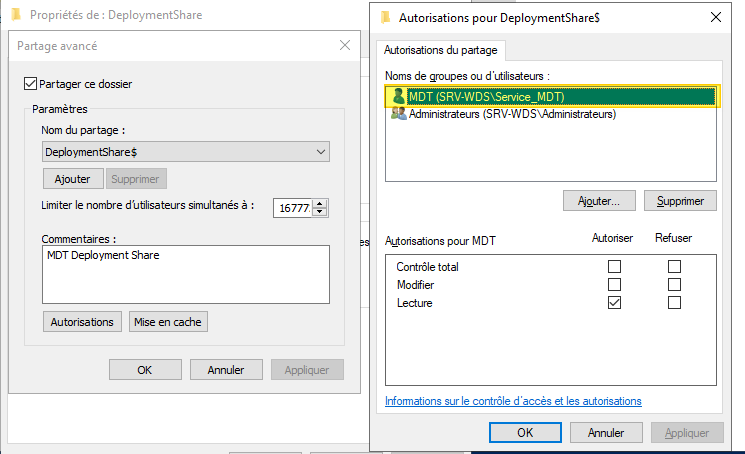
Task: Click the Administrateurs group icon
Action: (398, 114)
